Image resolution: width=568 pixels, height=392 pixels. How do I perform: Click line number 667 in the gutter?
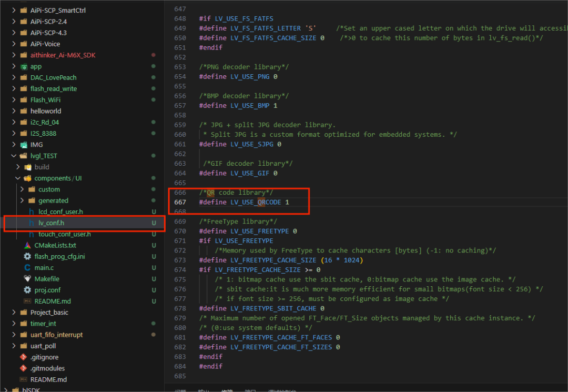(180, 202)
